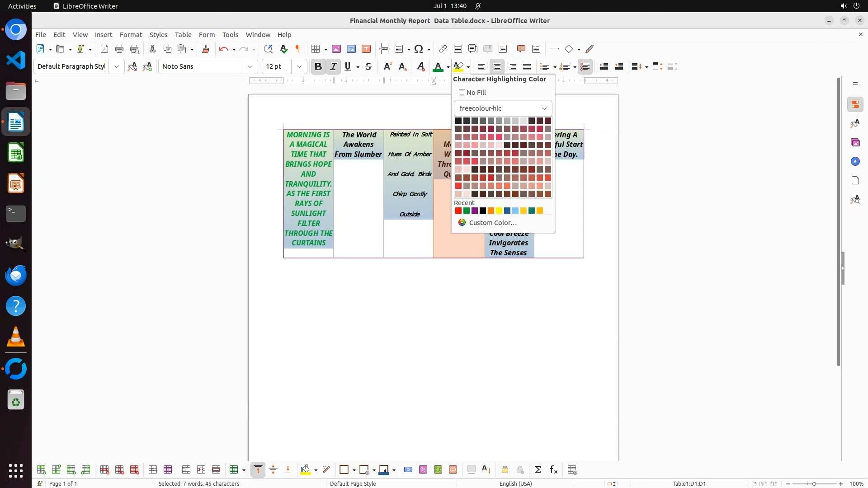Click the Sum formula icon in table toolbar
Image resolution: width=868 pixels, height=488 pixels.
pos(538,470)
